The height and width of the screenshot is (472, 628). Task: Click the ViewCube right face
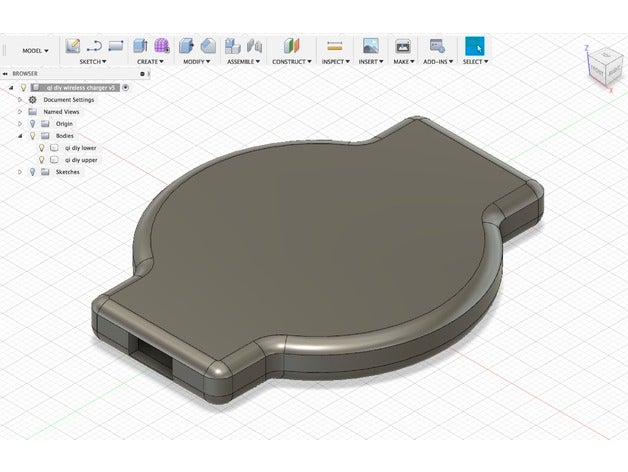tap(614, 72)
